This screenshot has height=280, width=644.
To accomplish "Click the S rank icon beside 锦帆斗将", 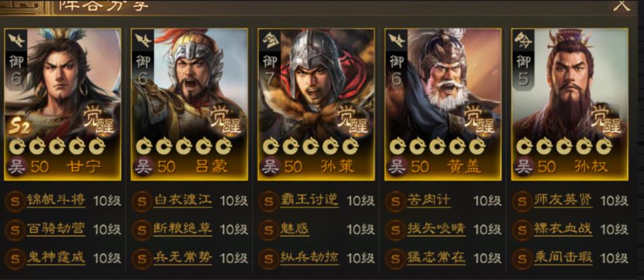I will (x=15, y=202).
